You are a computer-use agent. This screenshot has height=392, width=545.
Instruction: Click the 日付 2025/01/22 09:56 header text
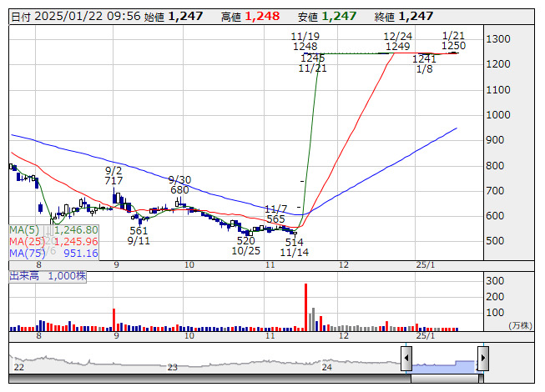[76, 17]
